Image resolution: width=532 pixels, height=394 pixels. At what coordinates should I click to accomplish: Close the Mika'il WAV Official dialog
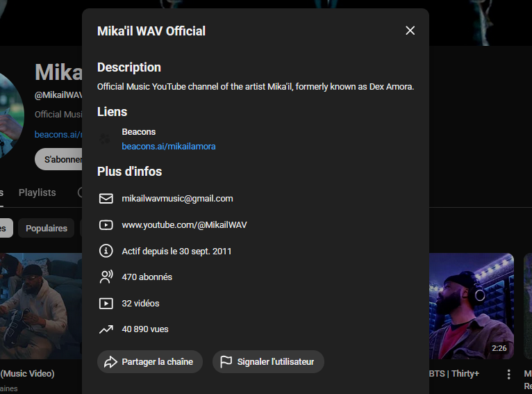(410, 31)
